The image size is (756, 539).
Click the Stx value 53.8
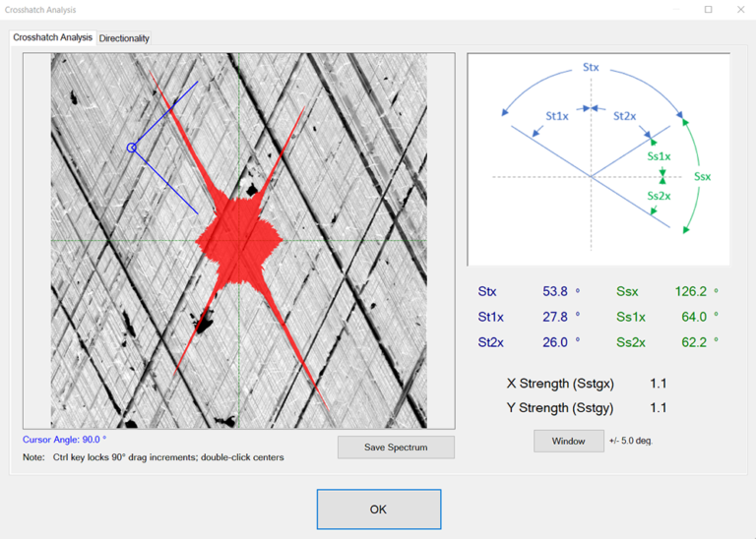pos(556,292)
